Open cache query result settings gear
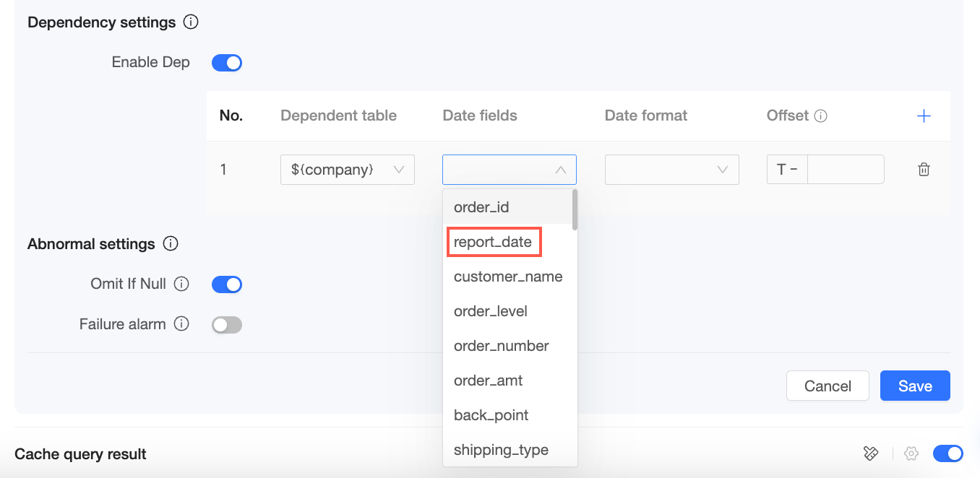This screenshot has height=478, width=980. point(911,453)
